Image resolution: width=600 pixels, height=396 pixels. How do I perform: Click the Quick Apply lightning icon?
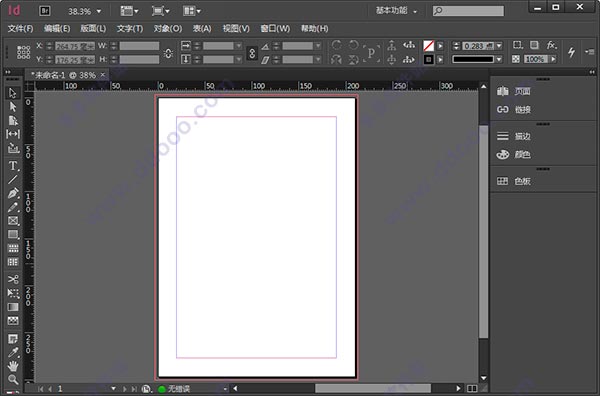tap(571, 52)
